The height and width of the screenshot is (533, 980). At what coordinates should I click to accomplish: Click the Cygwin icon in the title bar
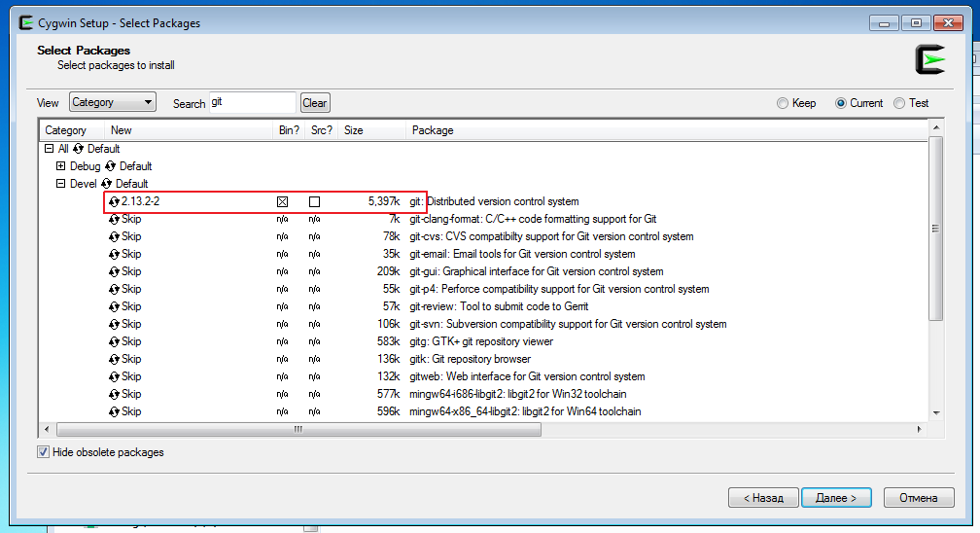point(25,23)
